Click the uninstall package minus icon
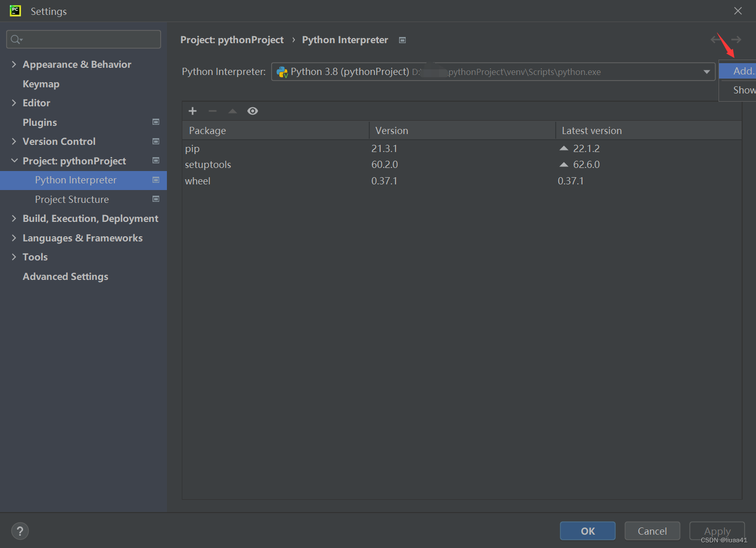The image size is (756, 548). coord(213,111)
